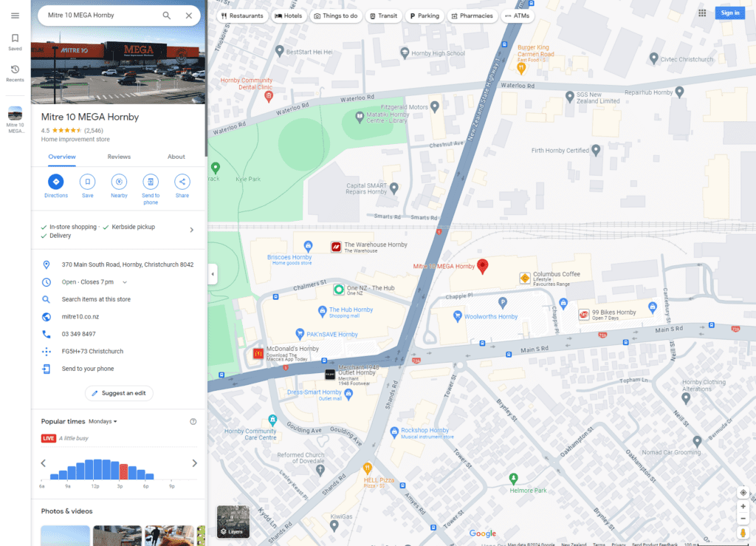Select McDonald's Hornby map marker

point(258,354)
